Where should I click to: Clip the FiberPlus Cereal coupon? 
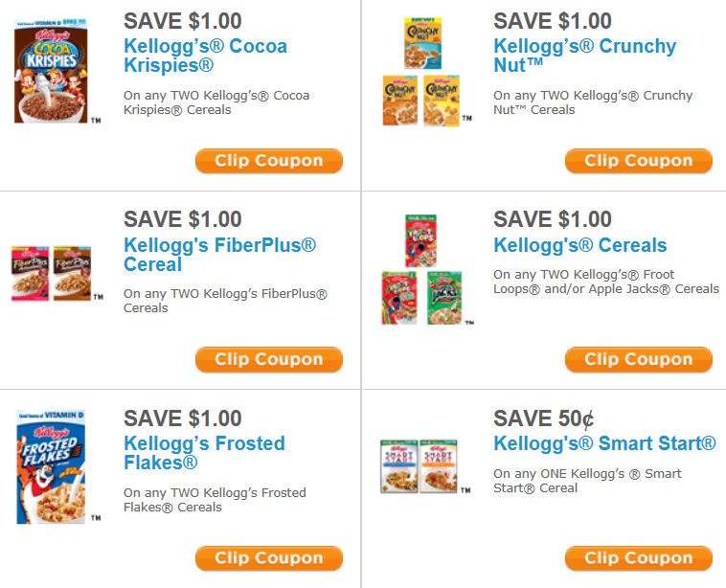[269, 360]
